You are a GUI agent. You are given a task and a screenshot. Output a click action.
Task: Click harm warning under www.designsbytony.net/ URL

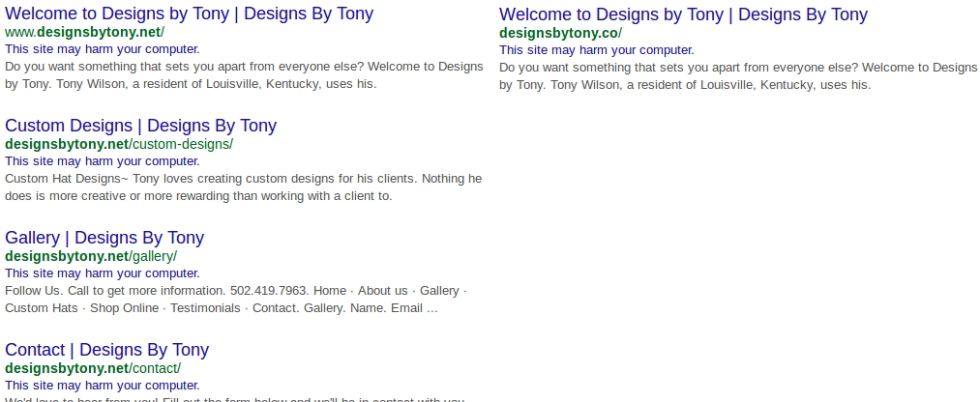pos(103,49)
